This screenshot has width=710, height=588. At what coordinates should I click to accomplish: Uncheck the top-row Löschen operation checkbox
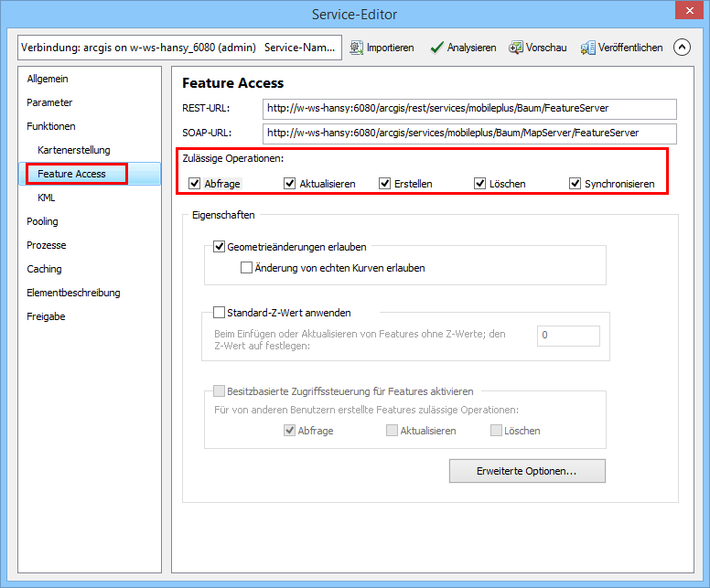pyautogui.click(x=479, y=183)
